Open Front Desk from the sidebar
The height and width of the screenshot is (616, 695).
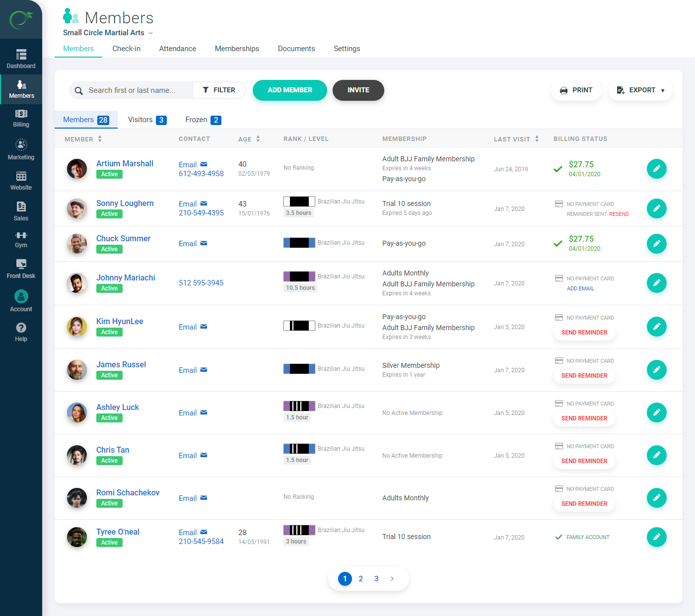21,269
